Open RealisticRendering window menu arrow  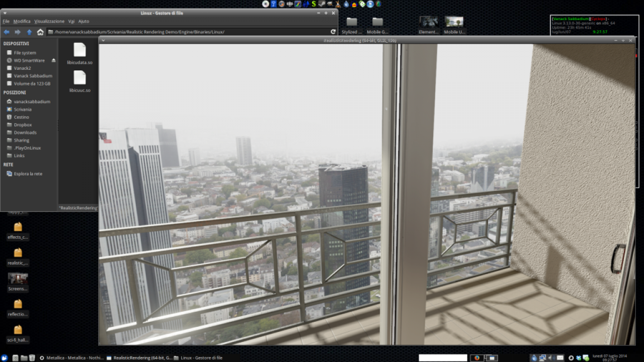(x=103, y=40)
